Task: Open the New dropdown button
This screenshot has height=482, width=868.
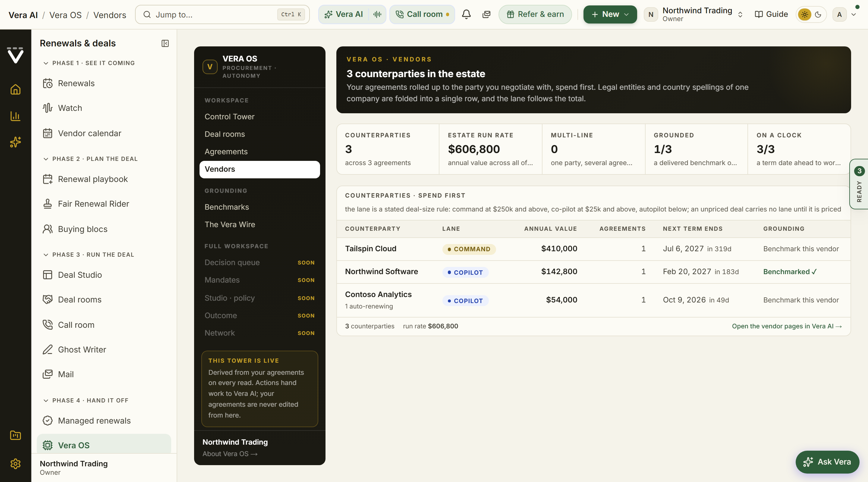Action: pyautogui.click(x=610, y=14)
